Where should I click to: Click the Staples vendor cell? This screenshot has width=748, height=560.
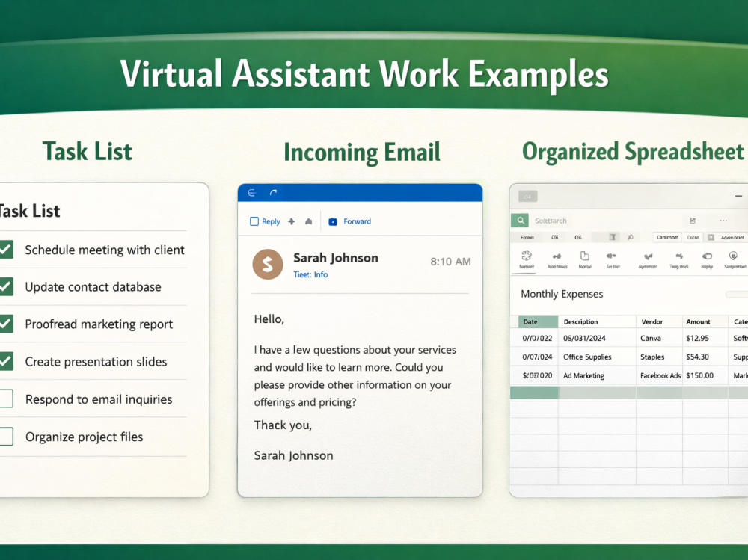(x=659, y=357)
